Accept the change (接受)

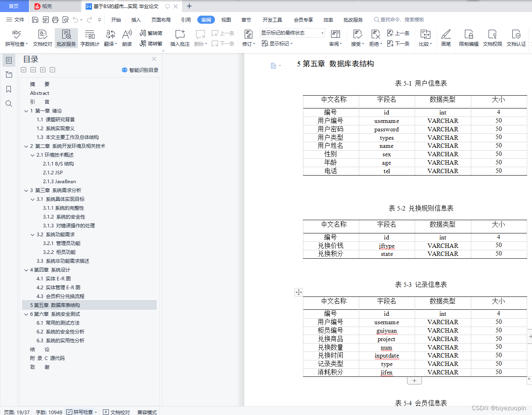pos(357,38)
